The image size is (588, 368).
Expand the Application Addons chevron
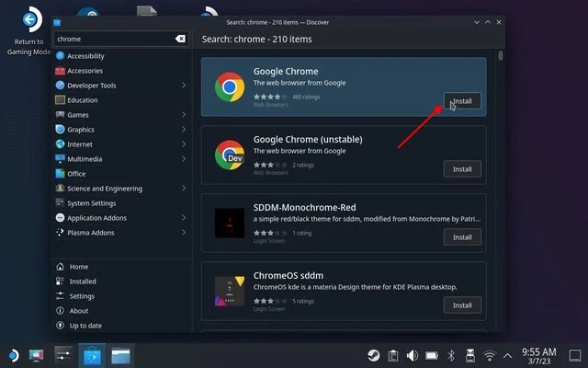point(184,218)
